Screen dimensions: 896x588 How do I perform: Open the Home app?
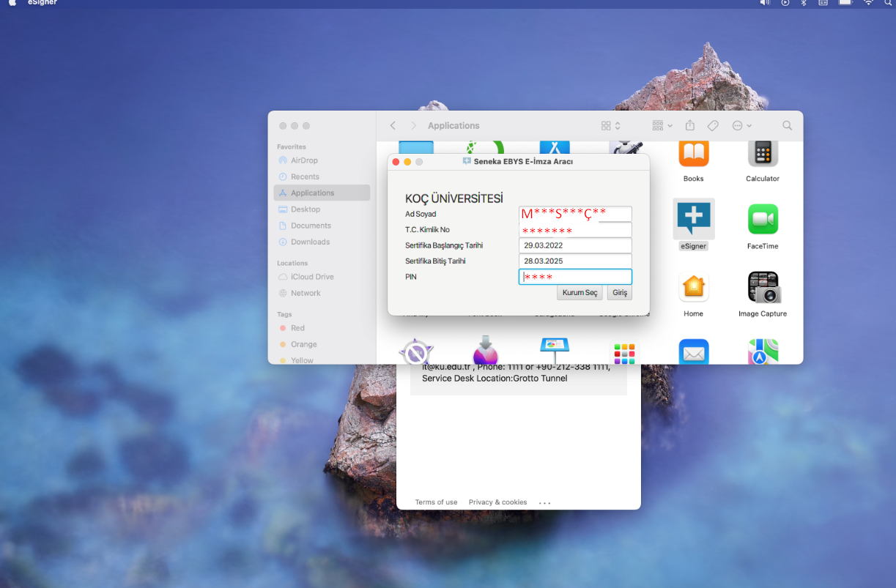pos(693,286)
